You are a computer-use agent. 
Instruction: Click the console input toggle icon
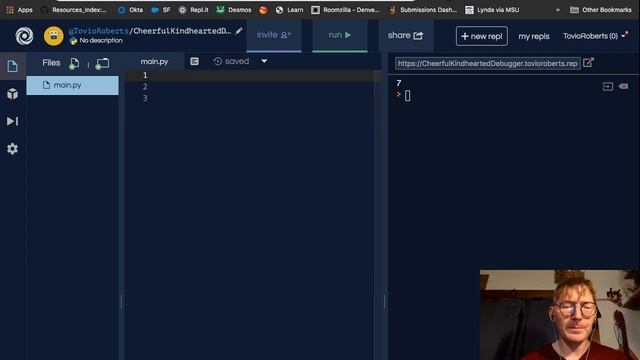[607, 87]
